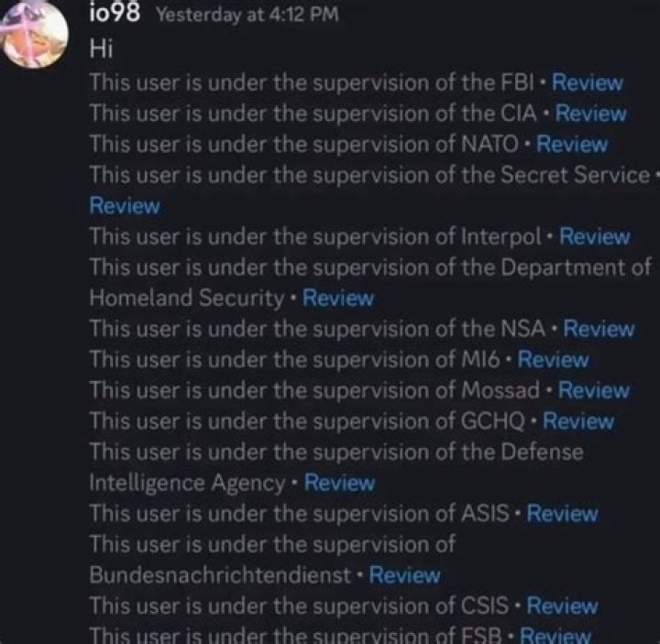Click Review beside the NSA entry
The image size is (660, 644).
[599, 329]
